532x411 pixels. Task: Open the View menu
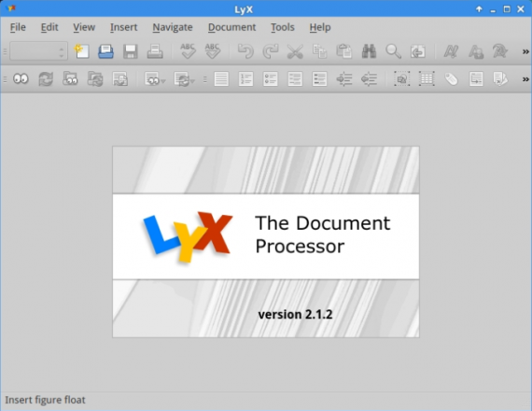pyautogui.click(x=84, y=27)
